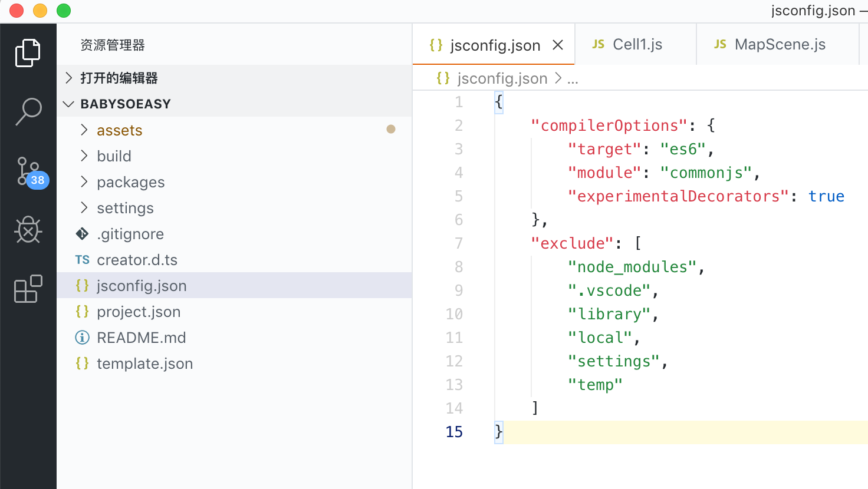
Task: Open the Explorer icon in the activity bar
Action: click(x=28, y=52)
